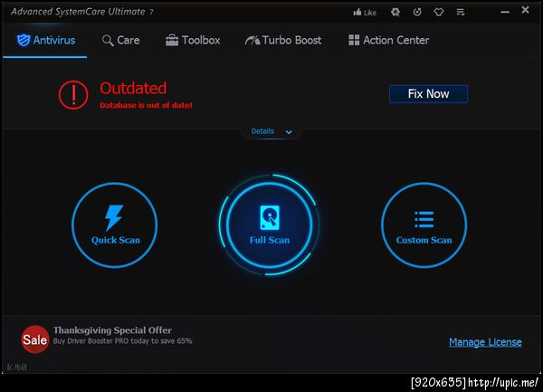The width and height of the screenshot is (543, 392).
Task: Start a Custom Scan
Action: click(x=424, y=225)
